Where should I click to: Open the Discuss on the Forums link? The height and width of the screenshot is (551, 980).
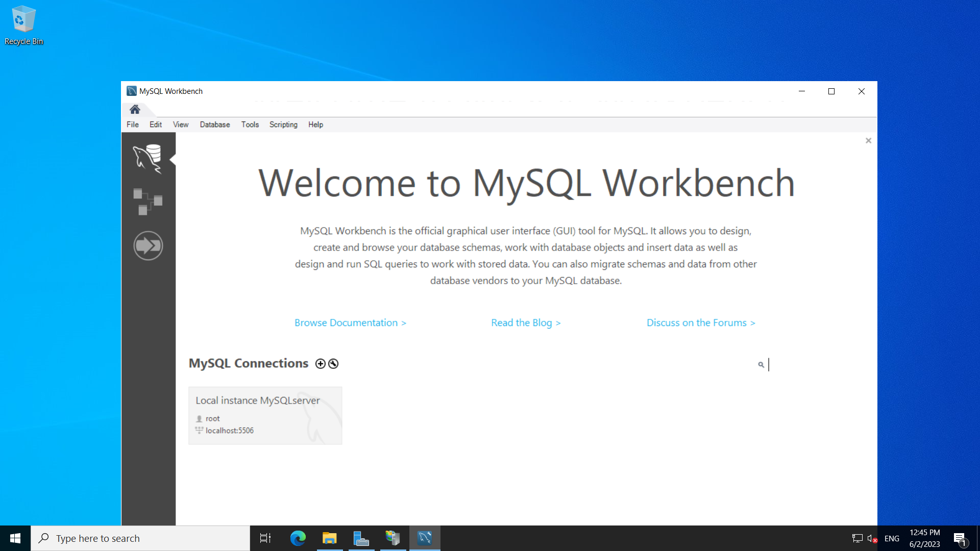click(701, 323)
